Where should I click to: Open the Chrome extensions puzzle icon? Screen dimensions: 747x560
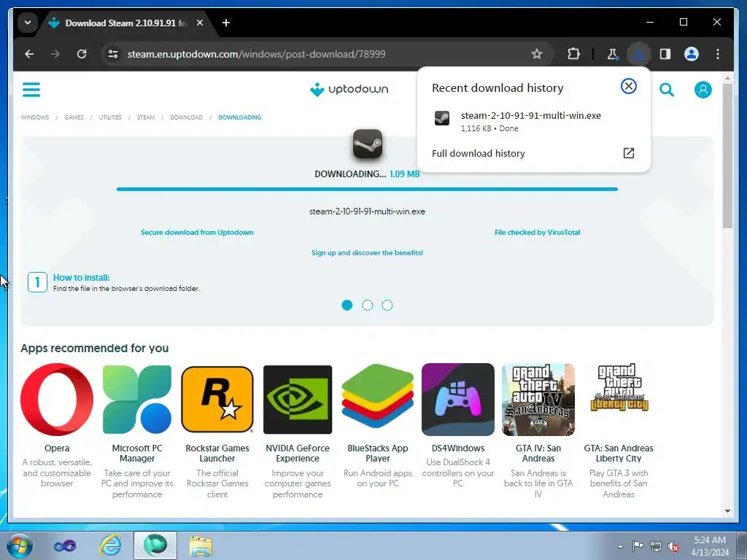(573, 54)
